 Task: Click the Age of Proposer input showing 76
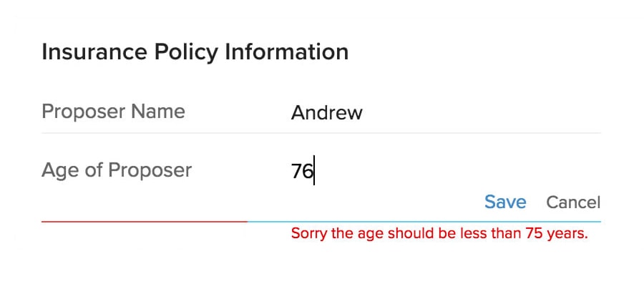click(x=445, y=171)
